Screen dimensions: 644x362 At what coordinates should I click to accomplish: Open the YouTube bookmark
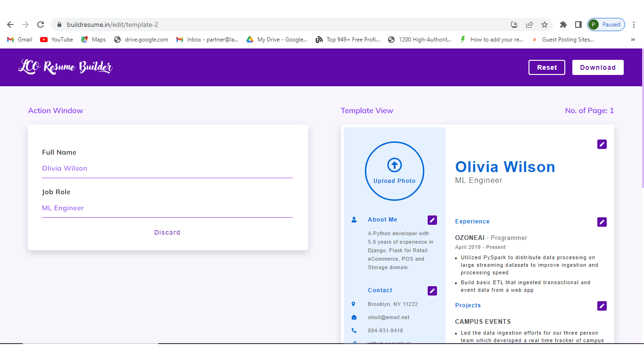click(x=57, y=40)
